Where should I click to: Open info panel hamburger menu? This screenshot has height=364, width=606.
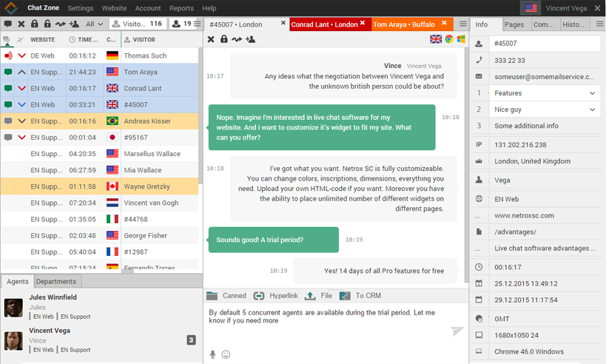600,24
